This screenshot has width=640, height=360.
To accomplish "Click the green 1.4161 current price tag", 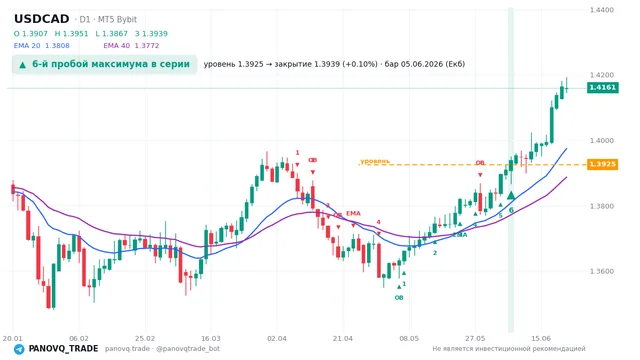I will pyautogui.click(x=602, y=87).
